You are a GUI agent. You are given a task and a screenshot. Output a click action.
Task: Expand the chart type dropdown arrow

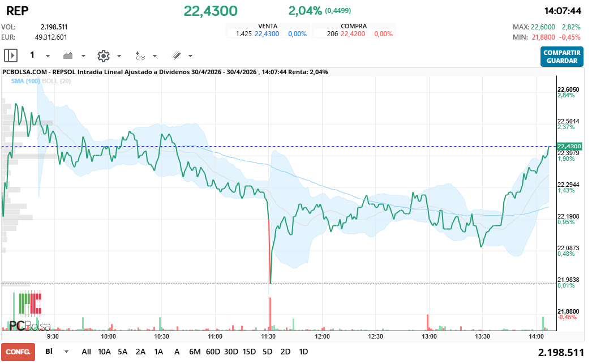click(83, 56)
